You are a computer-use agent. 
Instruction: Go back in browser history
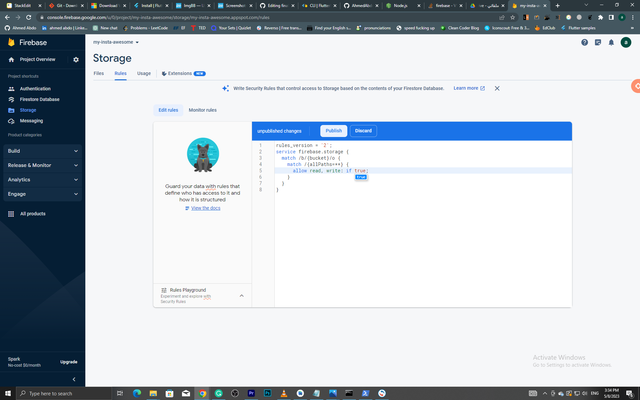click(7, 18)
